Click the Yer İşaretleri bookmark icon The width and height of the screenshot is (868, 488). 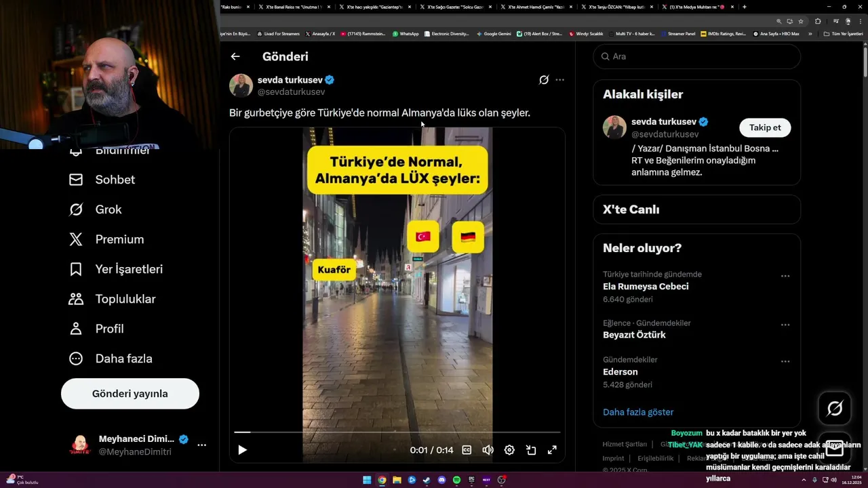click(x=76, y=269)
